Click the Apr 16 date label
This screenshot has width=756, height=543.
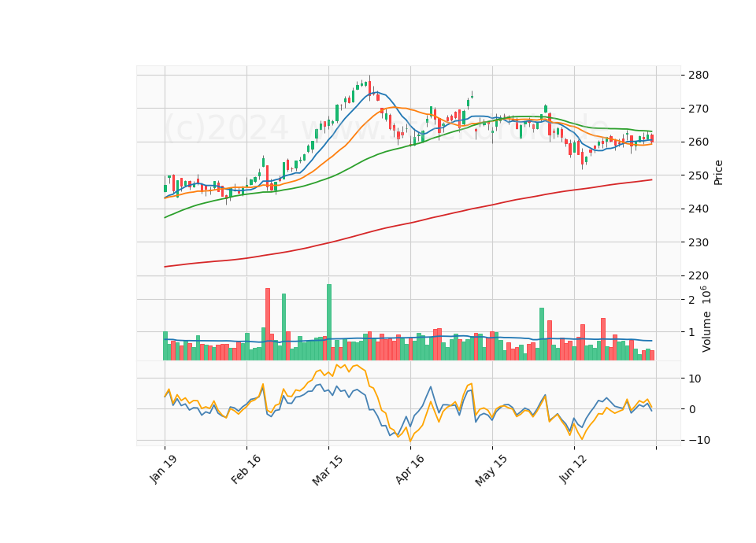[409, 469]
